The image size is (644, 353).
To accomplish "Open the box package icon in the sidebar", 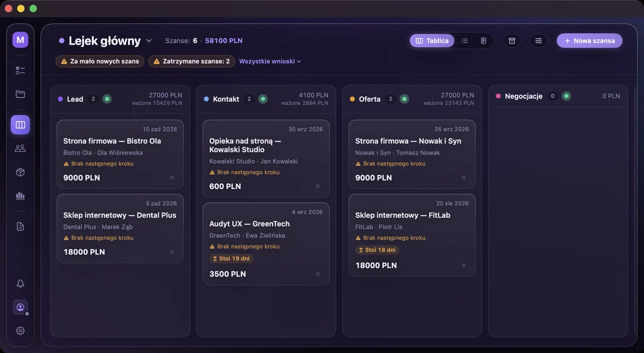I will [x=20, y=172].
